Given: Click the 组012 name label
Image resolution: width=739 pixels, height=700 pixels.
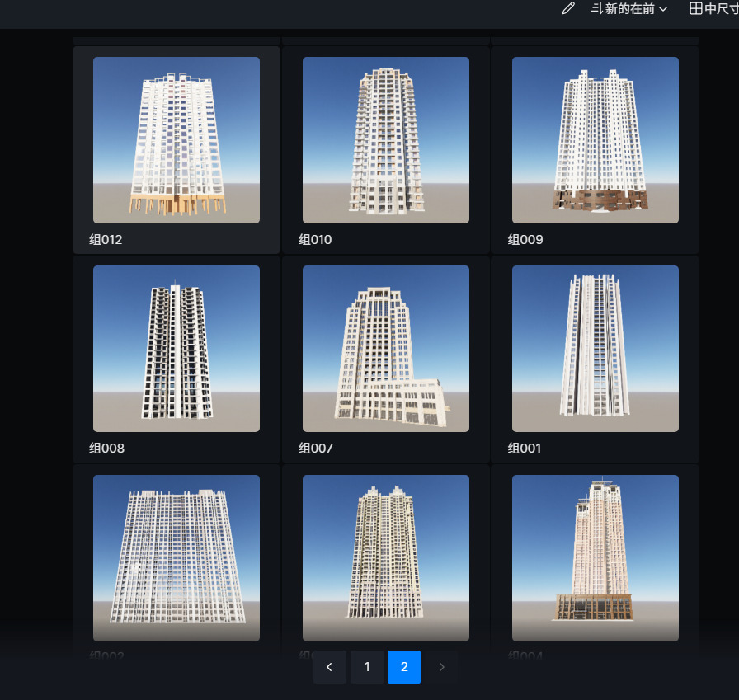Looking at the screenshot, I should (x=106, y=240).
